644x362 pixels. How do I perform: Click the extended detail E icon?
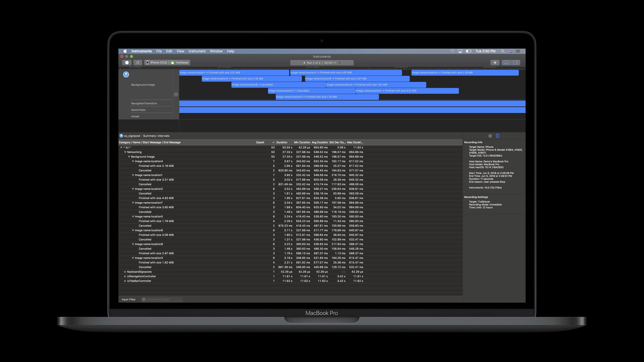(x=490, y=136)
